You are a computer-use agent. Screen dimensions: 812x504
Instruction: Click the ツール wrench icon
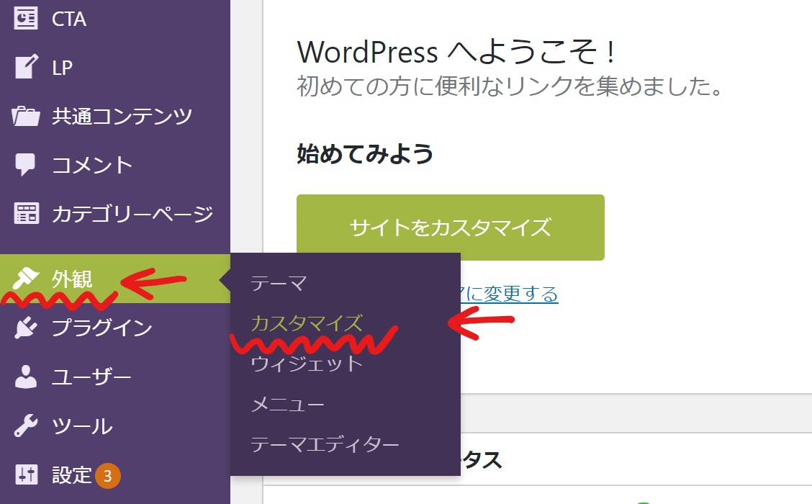click(26, 426)
